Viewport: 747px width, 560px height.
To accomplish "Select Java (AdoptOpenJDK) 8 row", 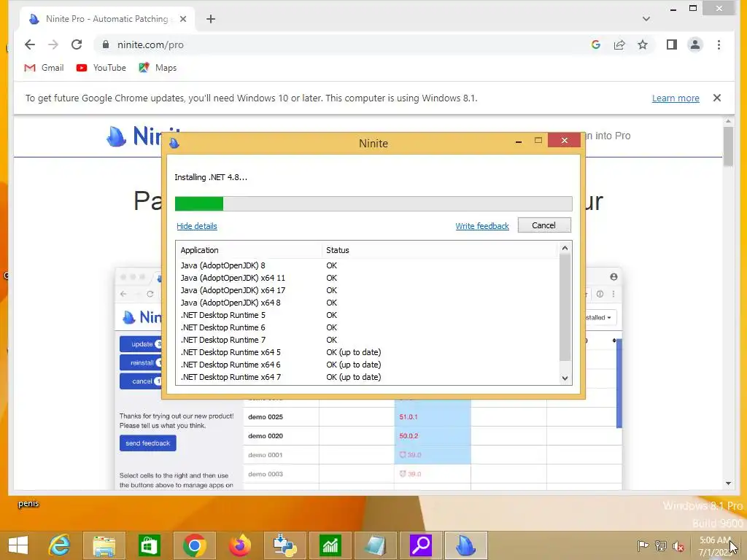I will pos(368,265).
